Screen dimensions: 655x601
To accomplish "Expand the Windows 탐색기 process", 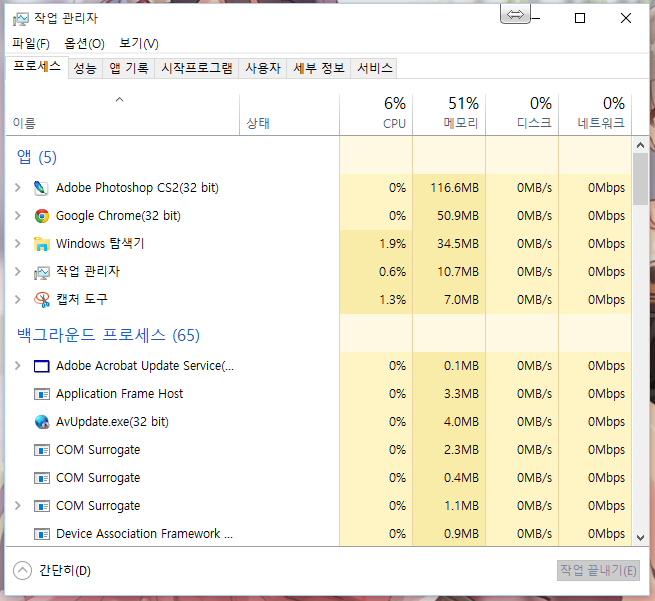I will click(x=18, y=243).
